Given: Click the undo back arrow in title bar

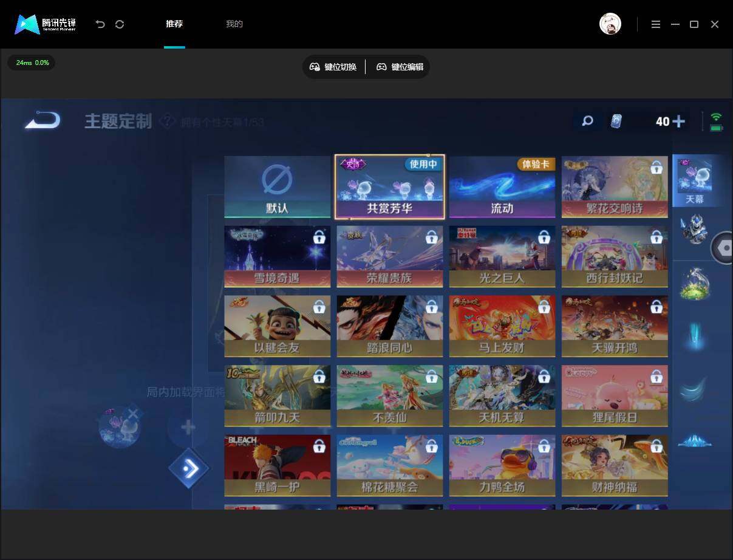Looking at the screenshot, I should click(100, 24).
